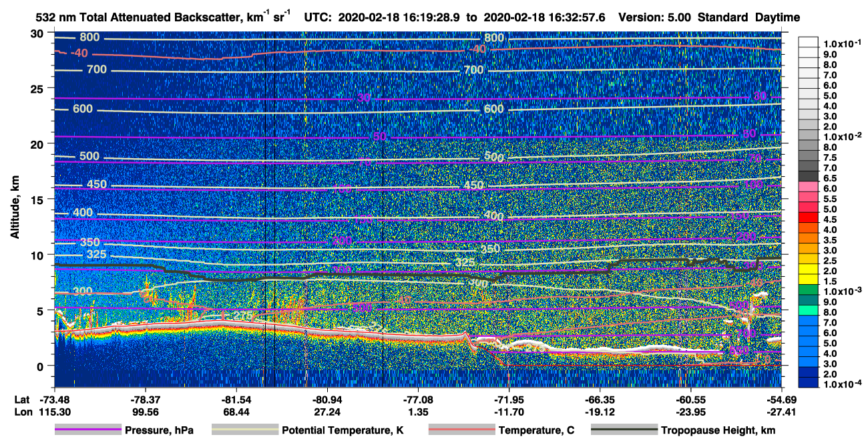Click altitude axis tick '25'
The image size is (868, 445).
(37, 89)
